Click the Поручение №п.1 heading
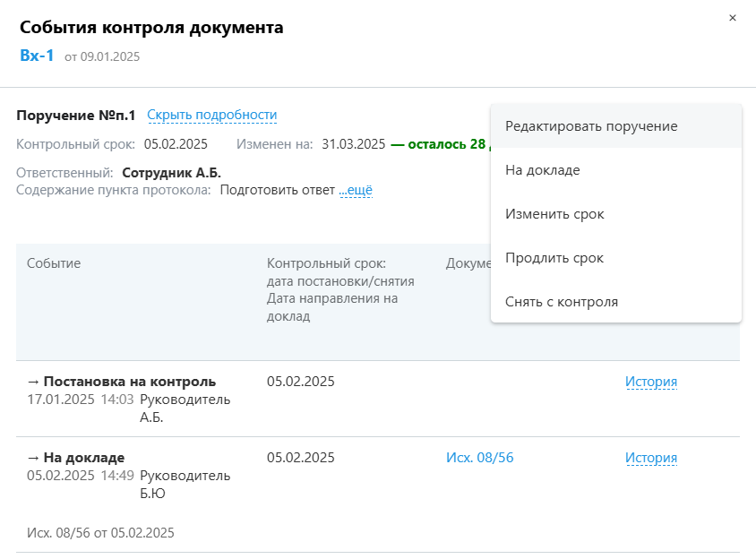The width and height of the screenshot is (756, 559). coord(76,116)
